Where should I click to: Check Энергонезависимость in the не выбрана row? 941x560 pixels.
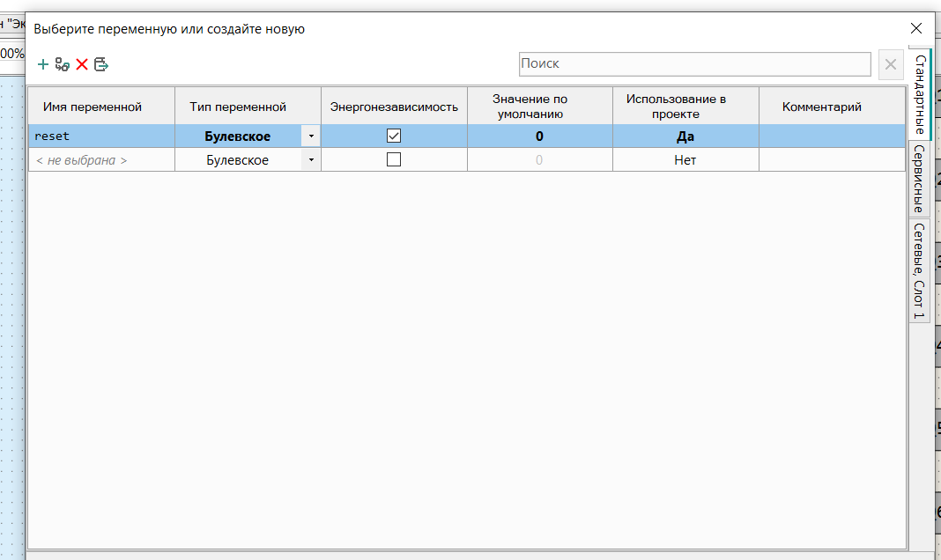coord(394,159)
